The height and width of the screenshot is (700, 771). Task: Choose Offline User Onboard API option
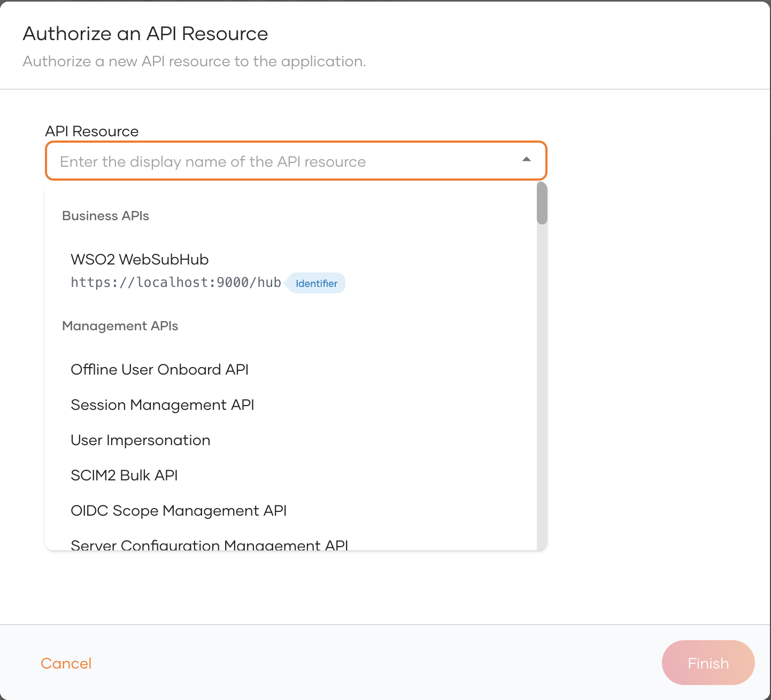point(159,370)
